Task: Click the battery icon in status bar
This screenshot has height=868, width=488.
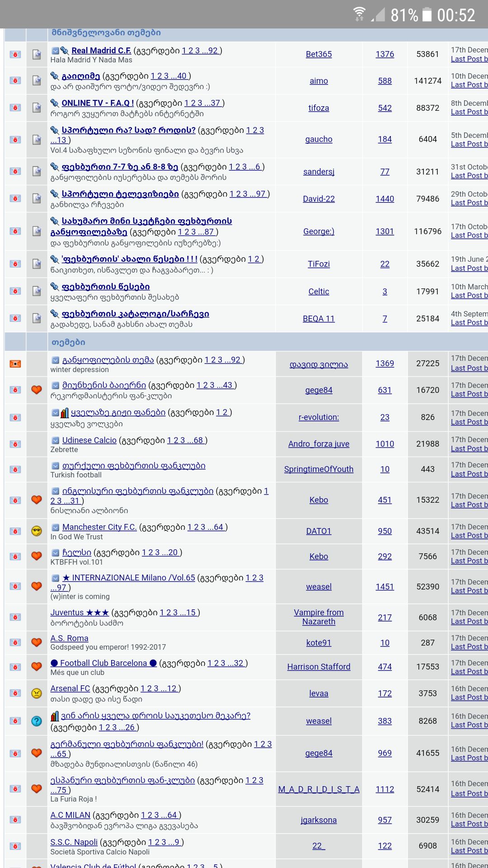Action: pos(427,14)
